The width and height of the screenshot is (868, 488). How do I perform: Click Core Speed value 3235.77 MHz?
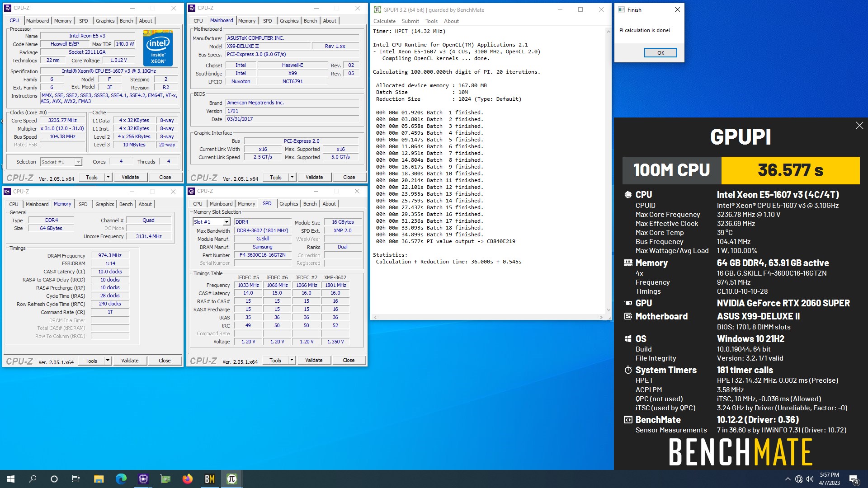63,121
